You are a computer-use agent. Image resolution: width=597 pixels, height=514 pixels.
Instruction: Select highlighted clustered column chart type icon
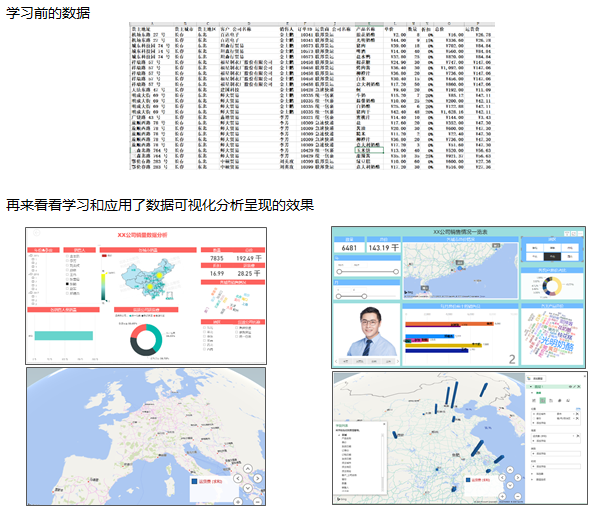(543, 401)
